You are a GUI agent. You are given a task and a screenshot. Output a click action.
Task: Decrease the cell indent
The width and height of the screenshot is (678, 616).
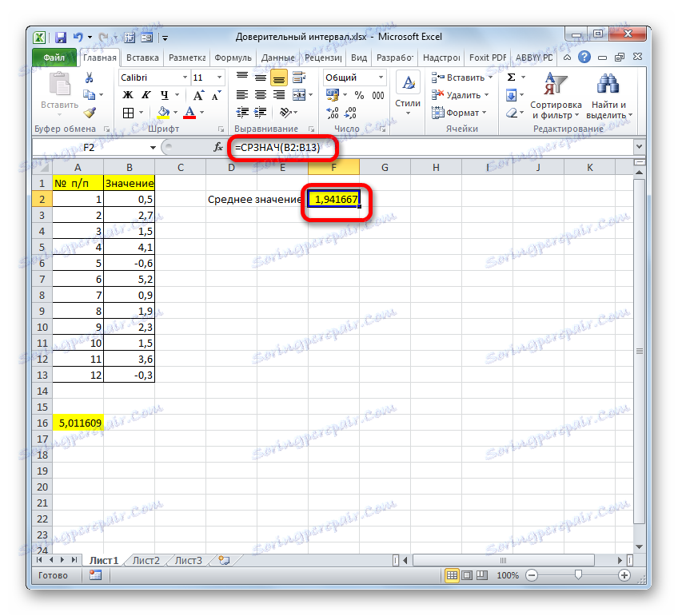click(242, 113)
